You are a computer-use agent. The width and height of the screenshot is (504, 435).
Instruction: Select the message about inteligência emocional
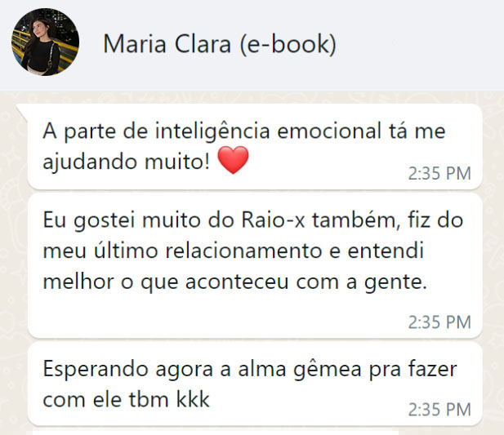coord(255,147)
